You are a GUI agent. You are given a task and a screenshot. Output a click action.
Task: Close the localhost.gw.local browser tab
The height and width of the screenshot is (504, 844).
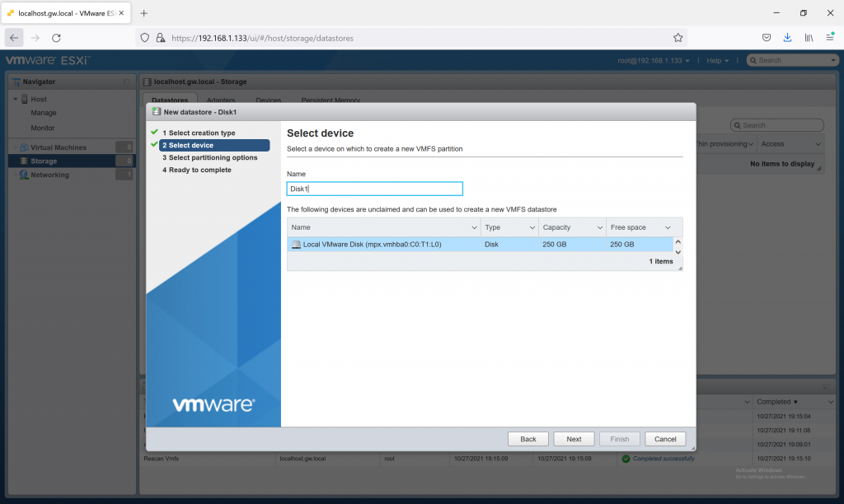click(x=122, y=13)
